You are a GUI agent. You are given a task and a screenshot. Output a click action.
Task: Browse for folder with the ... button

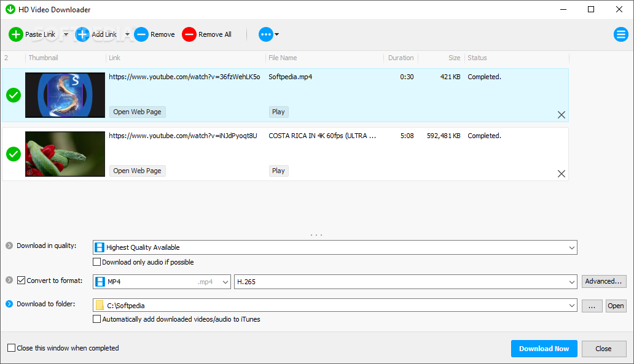pyautogui.click(x=592, y=306)
